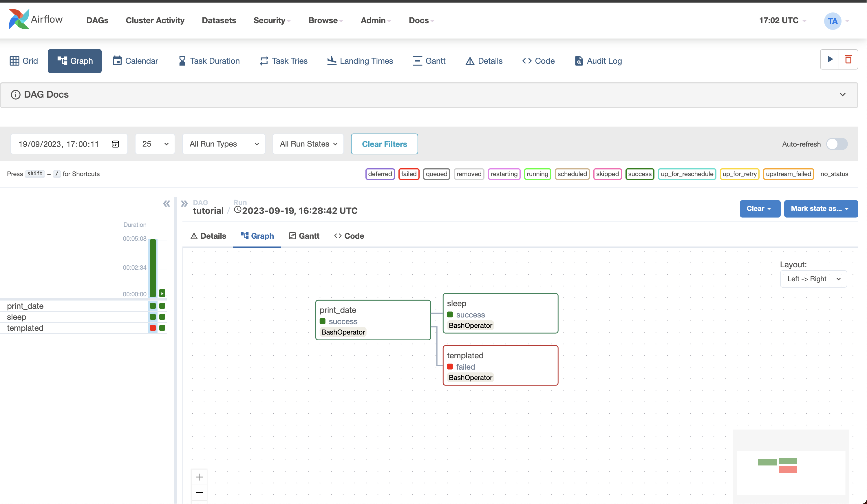Viewport: 867px width, 504px height.
Task: Click the DAG Docs expander
Action: 842,94
